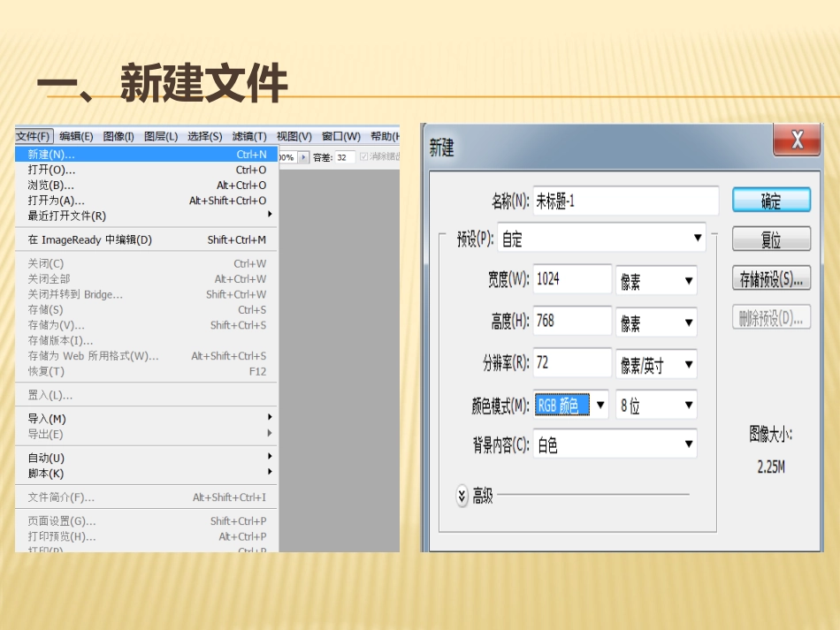The width and height of the screenshot is (840, 630).
Task: Open the height unit 像素 dropdown
Action: (656, 323)
